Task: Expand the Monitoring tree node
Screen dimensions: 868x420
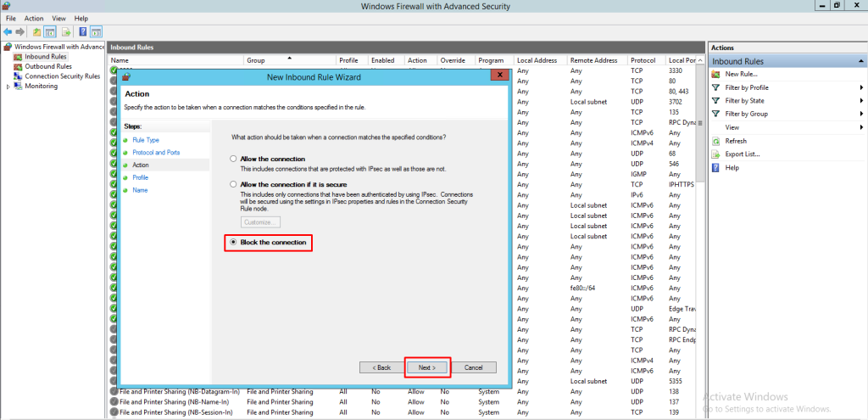Action: pyautogui.click(x=8, y=86)
